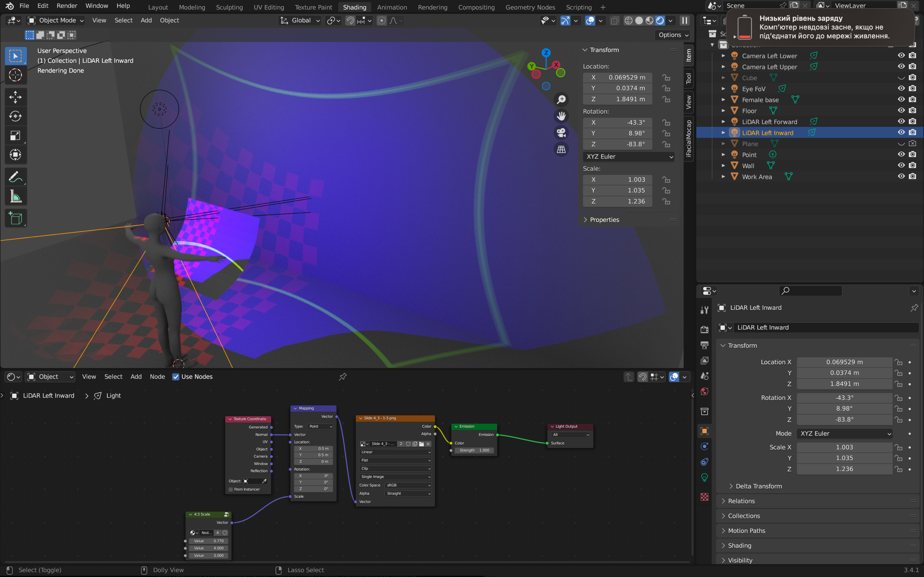Select the Move tool in viewport toolbar
This screenshot has height=577, width=924.
coord(15,97)
